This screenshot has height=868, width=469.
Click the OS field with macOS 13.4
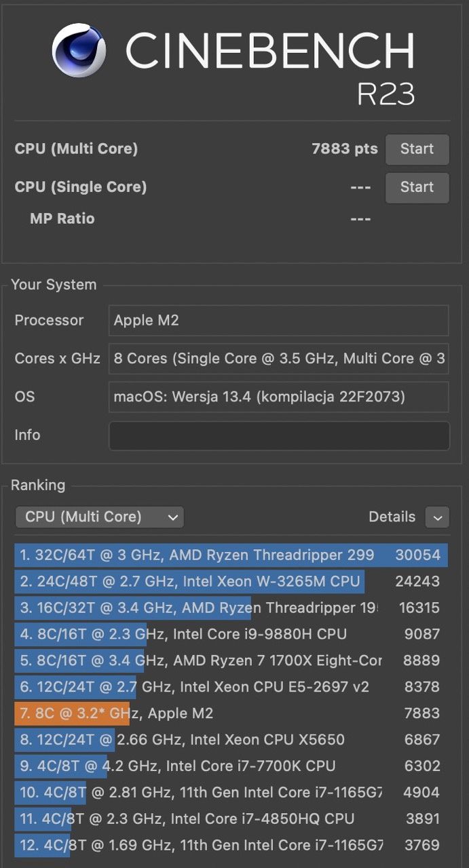click(x=278, y=397)
